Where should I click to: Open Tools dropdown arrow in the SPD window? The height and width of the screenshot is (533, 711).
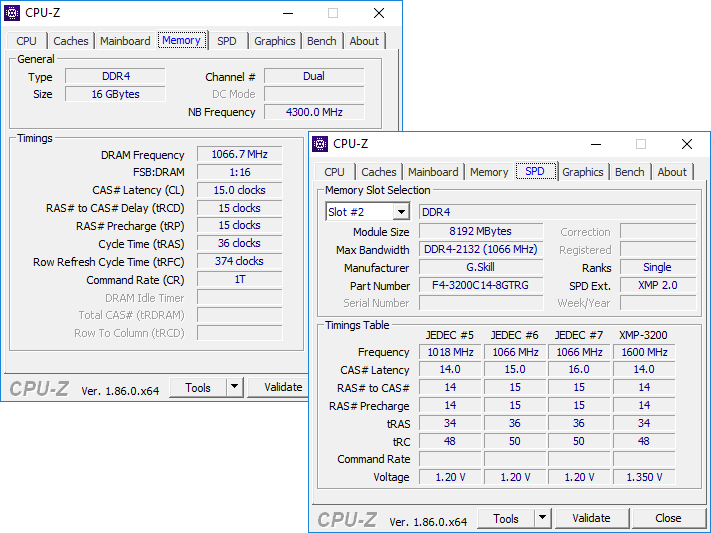tap(542, 518)
